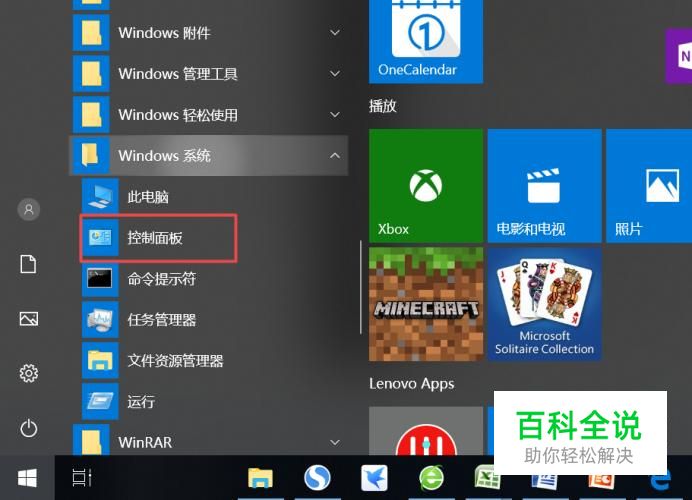692x500 pixels.
Task: Open 运行 label
Action: pyautogui.click(x=141, y=402)
